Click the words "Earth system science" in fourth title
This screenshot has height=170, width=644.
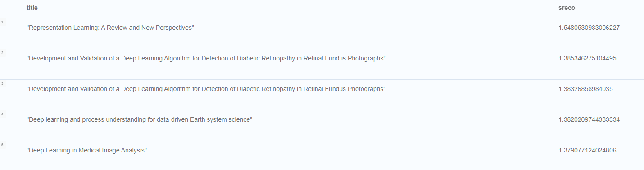220,120
